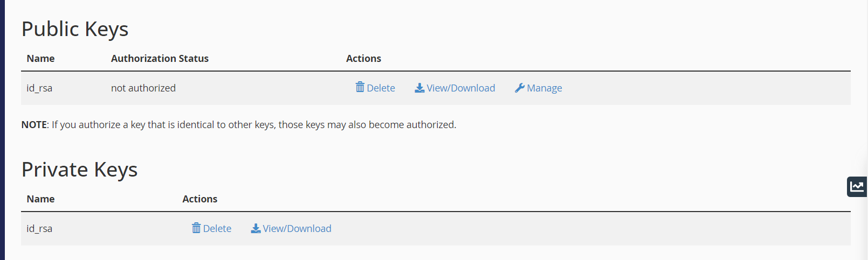Click the Public Keys heading
This screenshot has width=868, height=260.
(75, 29)
